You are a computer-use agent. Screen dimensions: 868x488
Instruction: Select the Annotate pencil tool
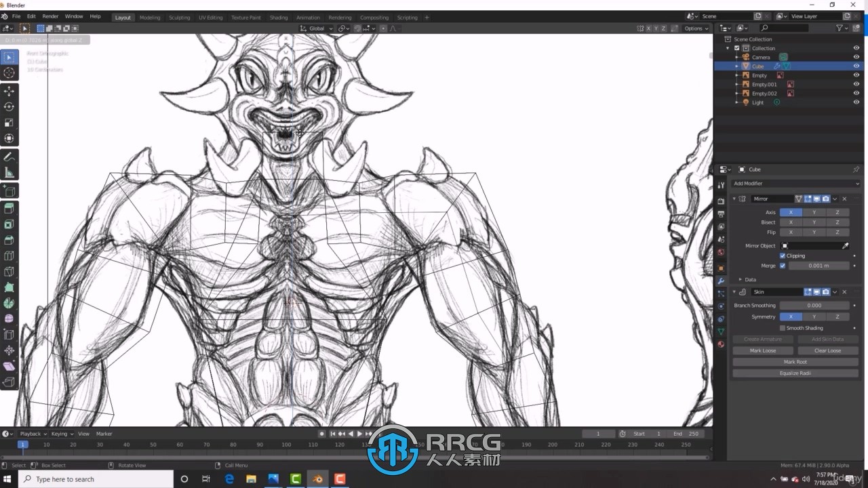tap(9, 157)
